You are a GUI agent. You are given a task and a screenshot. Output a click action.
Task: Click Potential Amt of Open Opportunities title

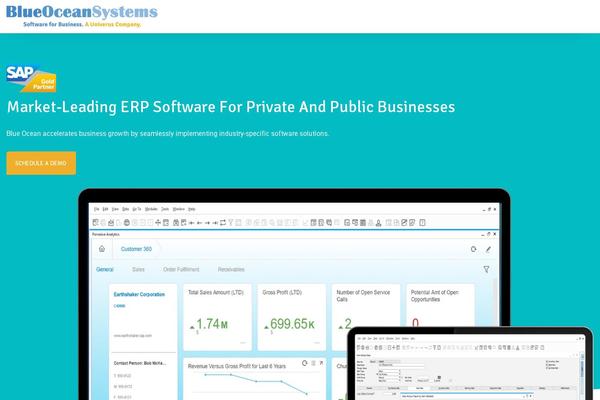(x=434, y=296)
